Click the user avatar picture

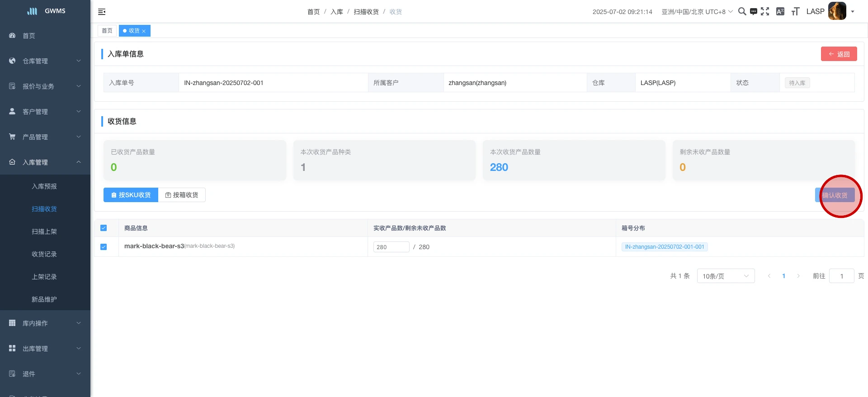point(837,11)
